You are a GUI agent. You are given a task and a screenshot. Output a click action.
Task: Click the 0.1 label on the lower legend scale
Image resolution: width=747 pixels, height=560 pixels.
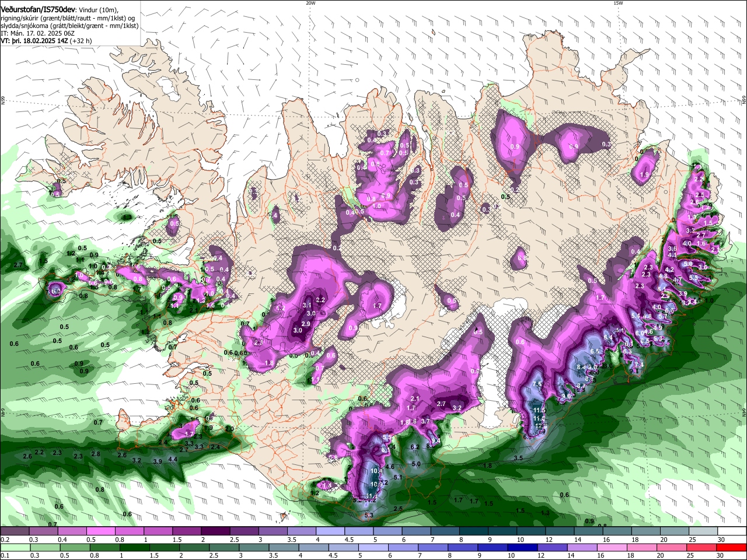tap(5, 555)
